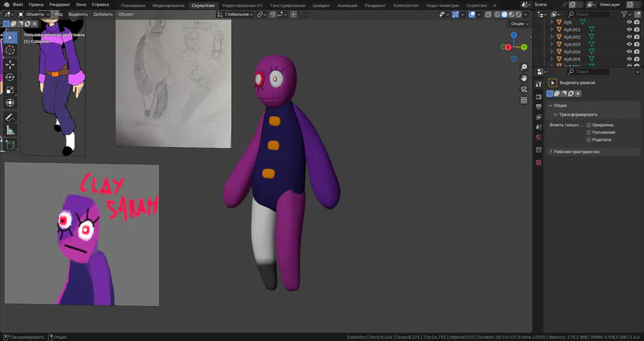Viewport: 644px width, 341px height.
Task: Switch viewport to rendered shading
Action: (x=519, y=14)
